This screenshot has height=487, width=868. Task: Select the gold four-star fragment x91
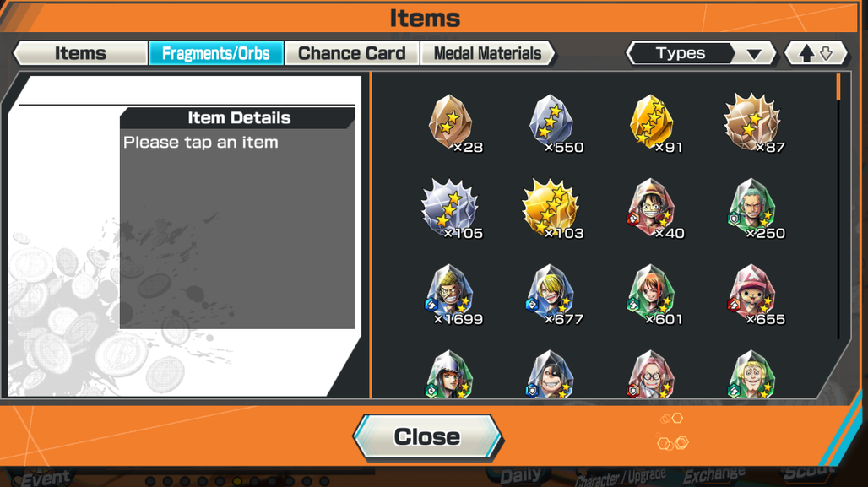coord(654,123)
